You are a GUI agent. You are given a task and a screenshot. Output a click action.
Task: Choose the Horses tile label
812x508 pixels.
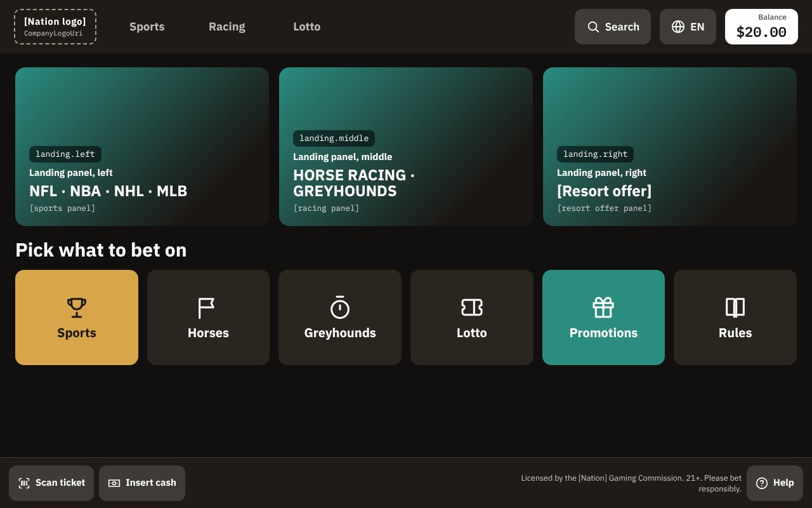(208, 333)
